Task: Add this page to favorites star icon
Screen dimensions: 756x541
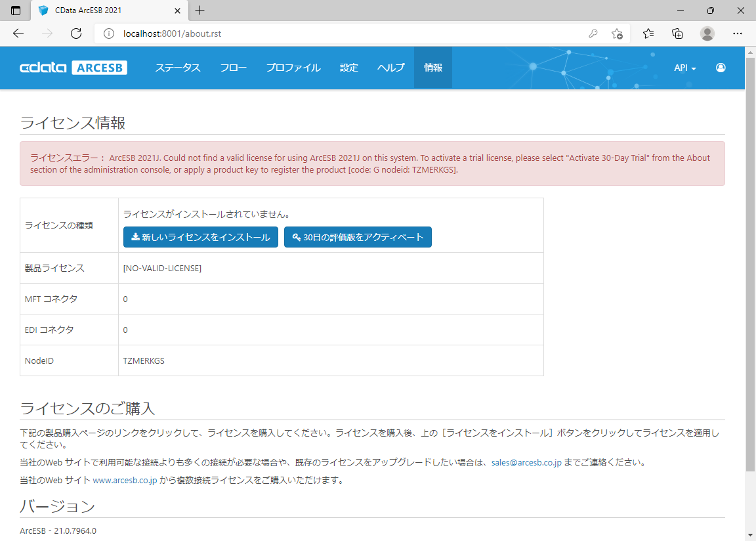Action: coord(617,33)
